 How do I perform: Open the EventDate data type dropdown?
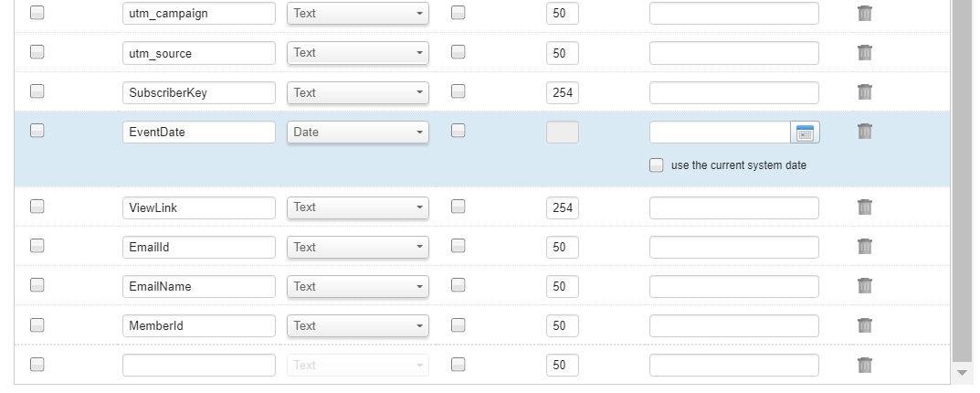(x=358, y=133)
